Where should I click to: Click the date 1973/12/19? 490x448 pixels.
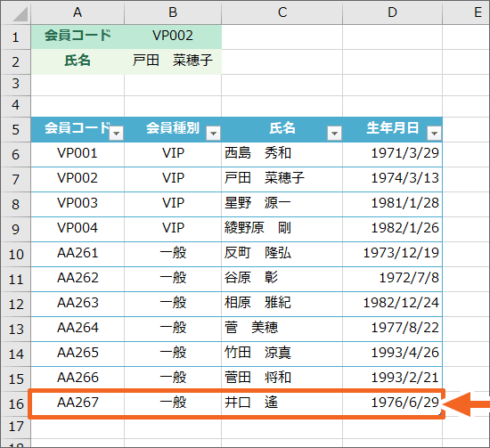click(401, 253)
